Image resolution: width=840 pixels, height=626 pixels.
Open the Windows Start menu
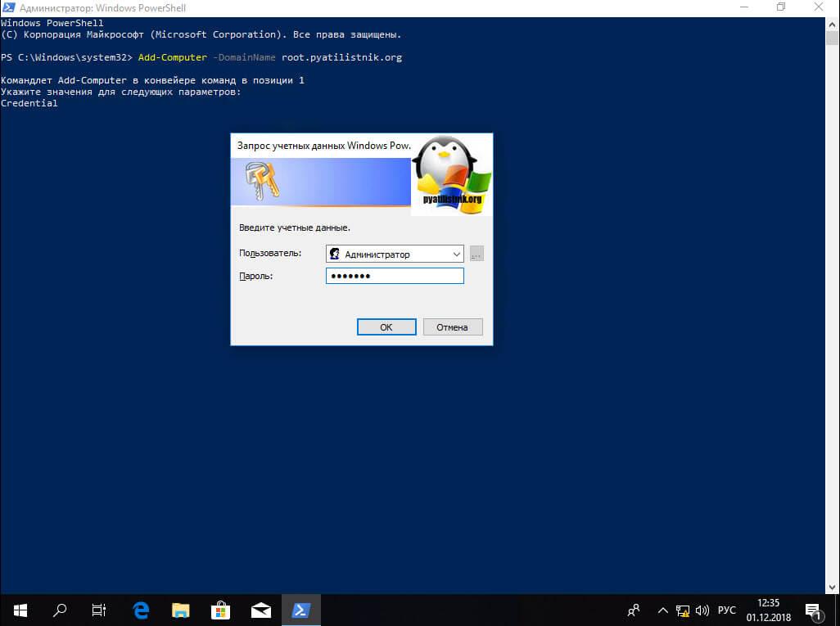(20, 610)
